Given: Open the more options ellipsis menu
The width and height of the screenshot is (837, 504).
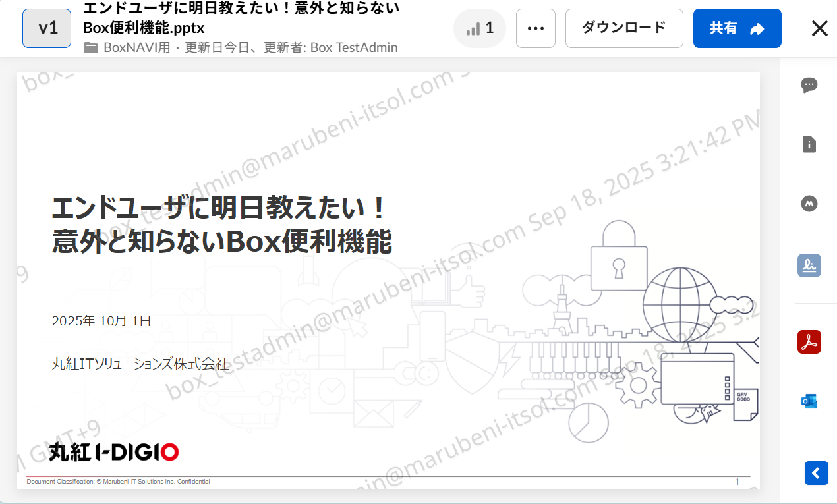Looking at the screenshot, I should (x=536, y=28).
